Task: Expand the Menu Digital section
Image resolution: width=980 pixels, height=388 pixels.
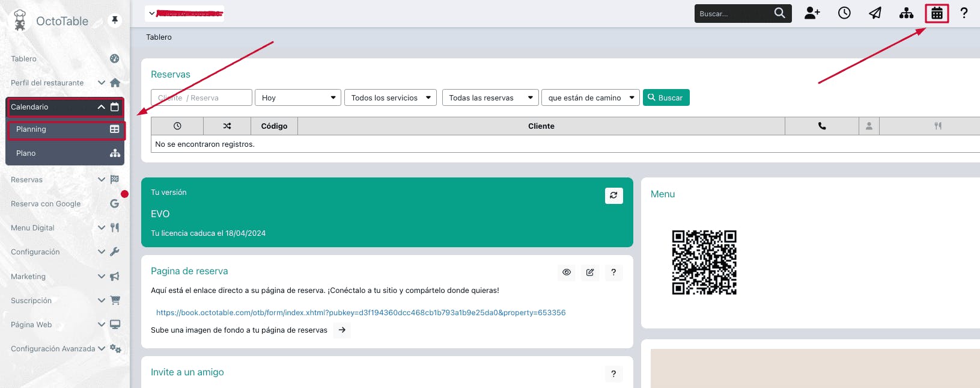Action: (x=101, y=227)
